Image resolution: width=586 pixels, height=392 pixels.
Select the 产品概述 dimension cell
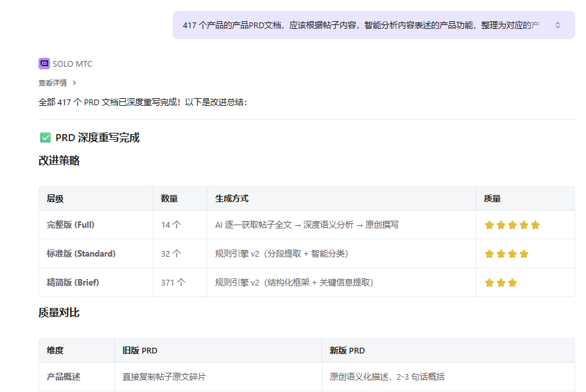[x=64, y=377]
